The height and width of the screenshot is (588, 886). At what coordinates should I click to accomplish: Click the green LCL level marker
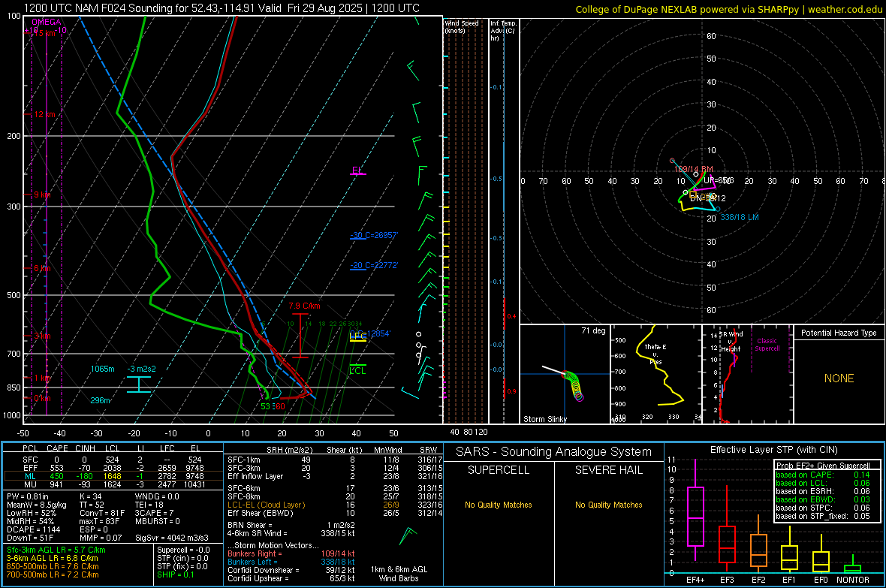[x=357, y=369]
